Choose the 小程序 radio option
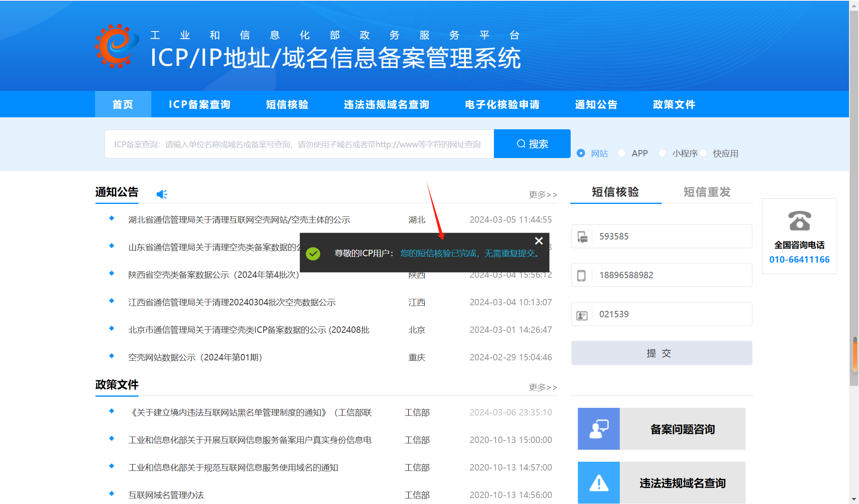The image size is (859, 504). pos(662,153)
